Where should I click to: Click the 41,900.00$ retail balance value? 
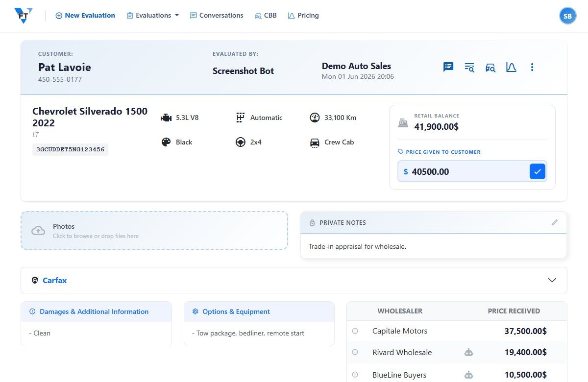[436, 127]
